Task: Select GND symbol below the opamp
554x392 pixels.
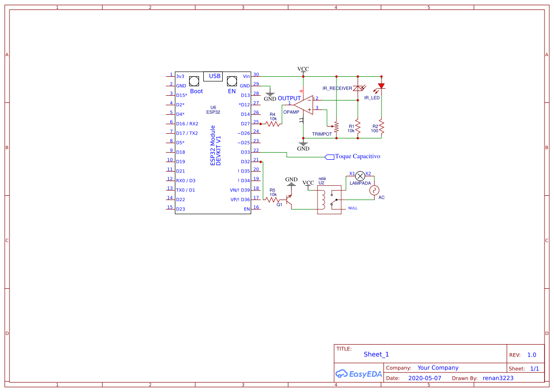Action: point(303,146)
